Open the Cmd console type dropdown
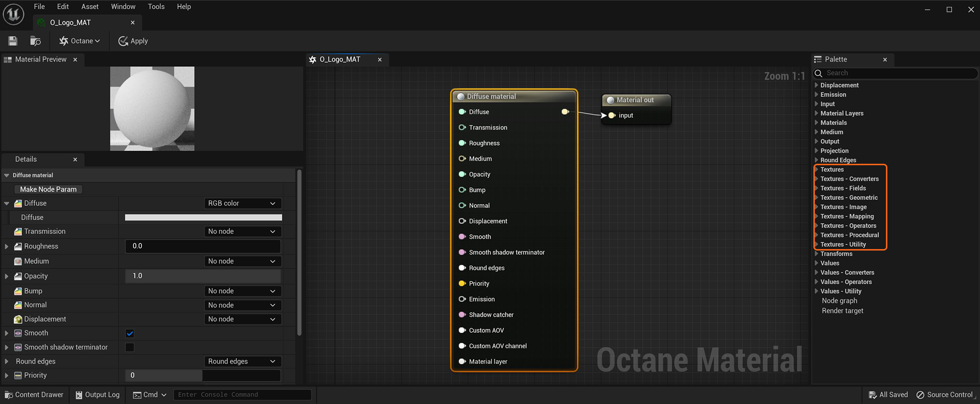 (150, 395)
